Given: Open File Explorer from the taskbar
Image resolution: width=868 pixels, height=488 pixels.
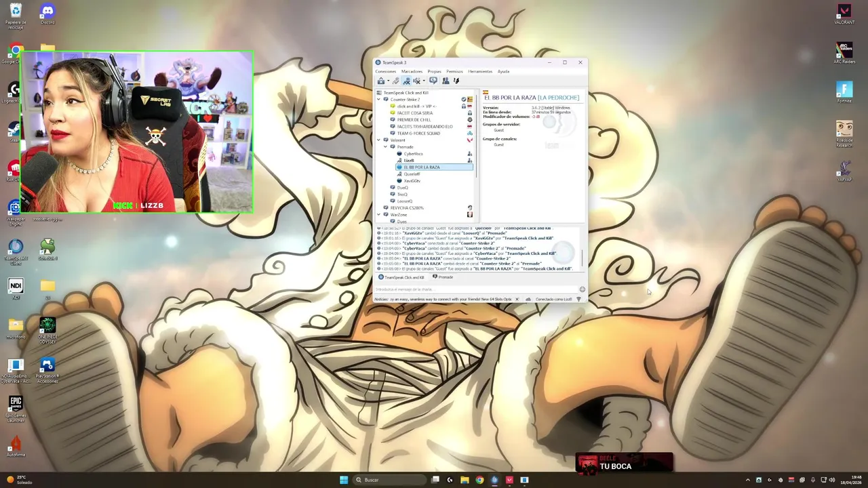Looking at the screenshot, I should pyautogui.click(x=465, y=480).
